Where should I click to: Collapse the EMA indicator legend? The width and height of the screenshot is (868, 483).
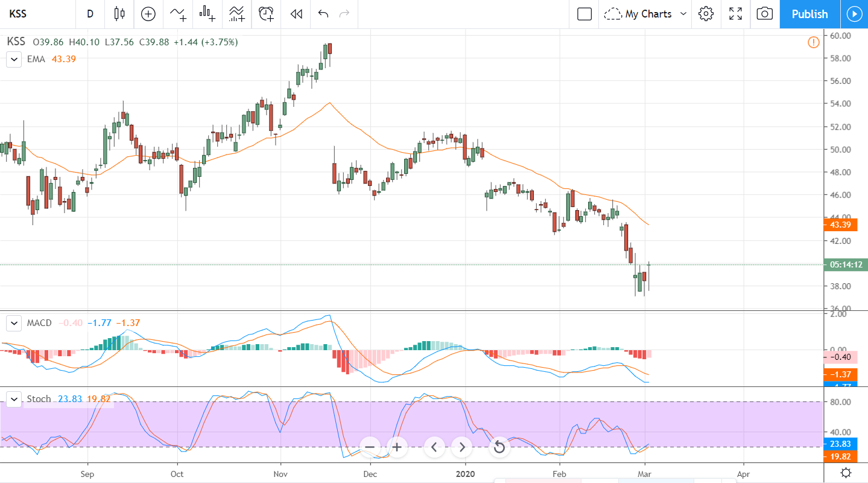13,59
